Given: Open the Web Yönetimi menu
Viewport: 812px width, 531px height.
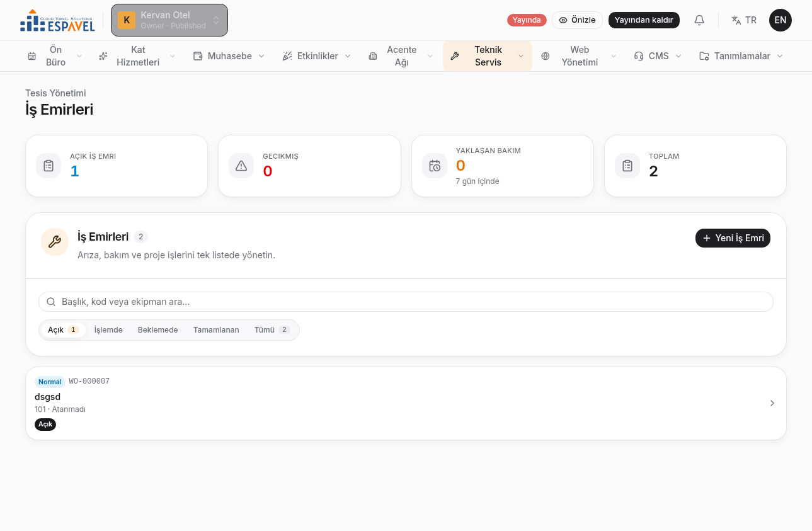Looking at the screenshot, I should point(579,56).
